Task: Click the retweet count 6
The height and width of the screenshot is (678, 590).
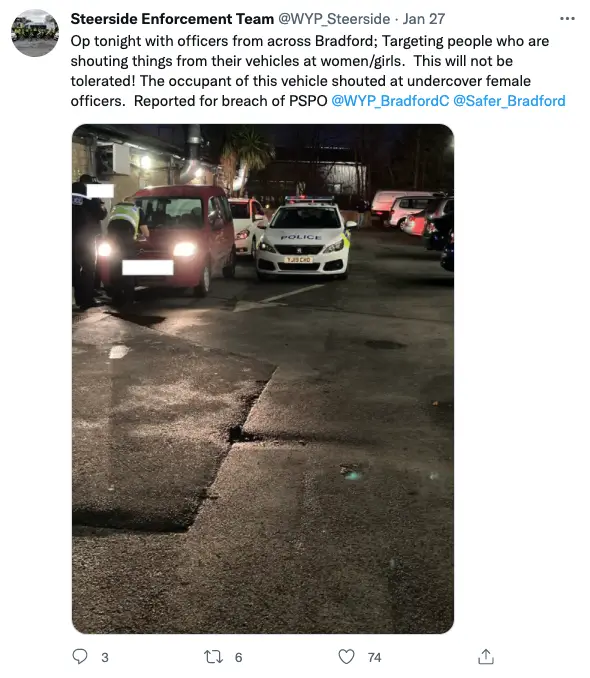Action: (x=238, y=658)
